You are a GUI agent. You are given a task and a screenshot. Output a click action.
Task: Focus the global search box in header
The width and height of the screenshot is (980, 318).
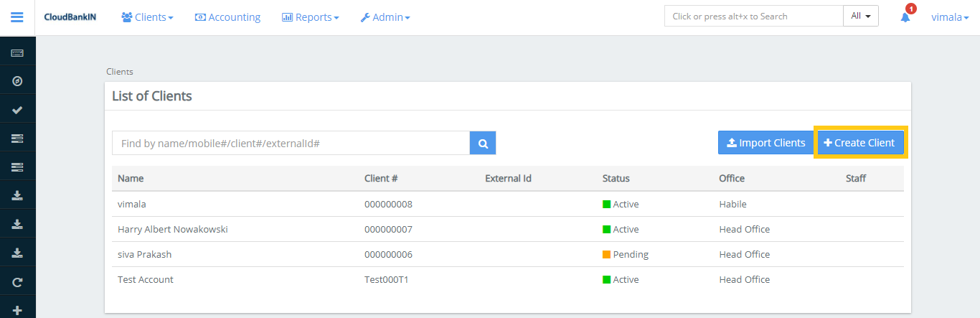coord(753,17)
